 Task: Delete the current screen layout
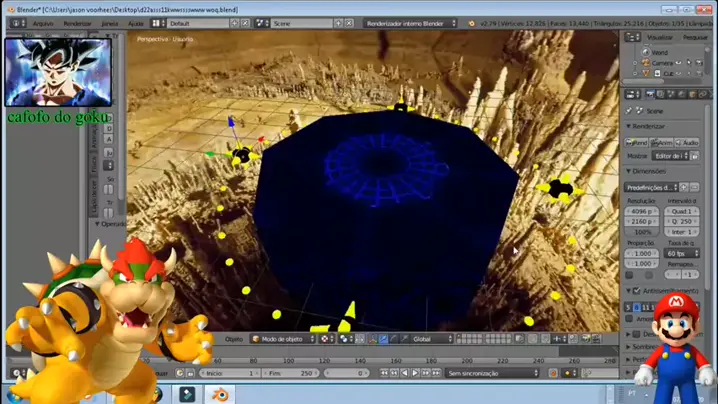245,23
